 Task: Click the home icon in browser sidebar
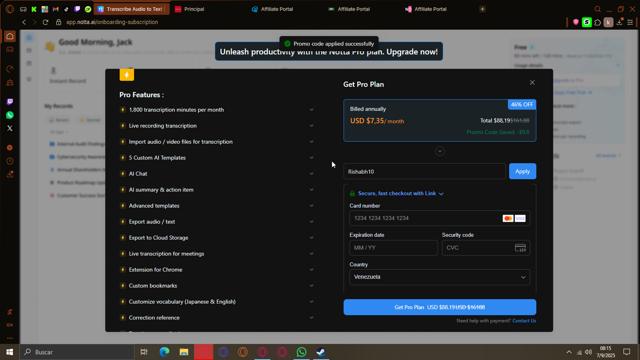tap(10, 36)
